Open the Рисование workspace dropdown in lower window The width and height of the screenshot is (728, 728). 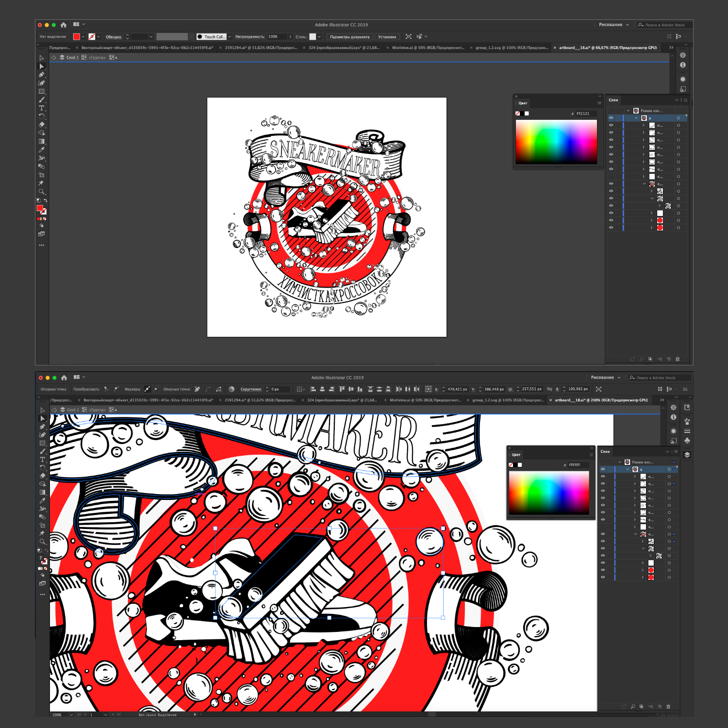[605, 378]
